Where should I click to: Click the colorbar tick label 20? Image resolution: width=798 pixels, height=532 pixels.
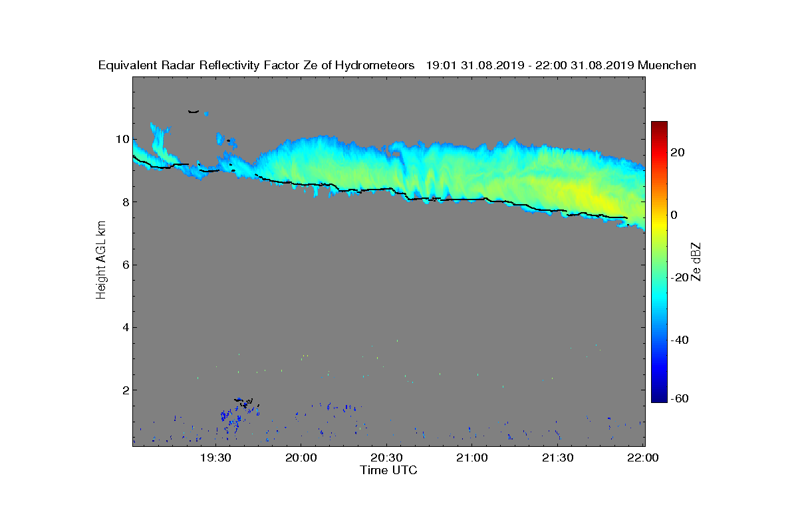tap(678, 152)
